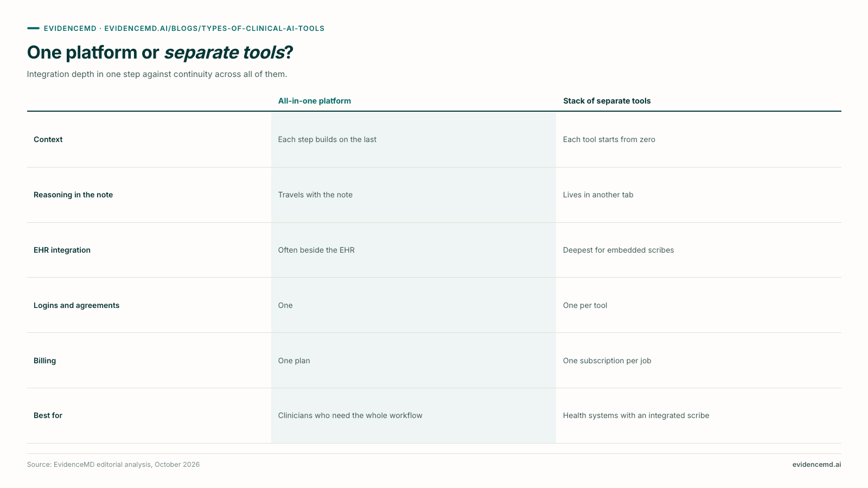Click the cell 'One per tool'
The image size is (868, 488).
[585, 305]
